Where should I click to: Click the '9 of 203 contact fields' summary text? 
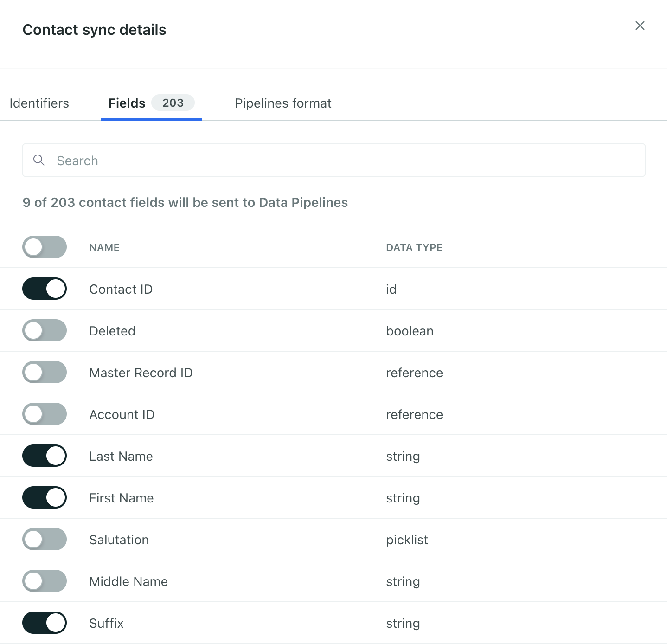[185, 202]
